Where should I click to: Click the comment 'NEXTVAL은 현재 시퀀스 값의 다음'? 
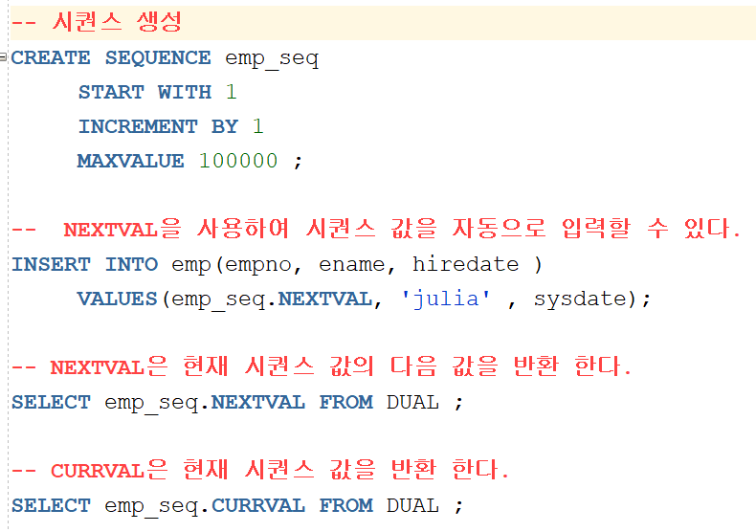[x=243, y=366]
